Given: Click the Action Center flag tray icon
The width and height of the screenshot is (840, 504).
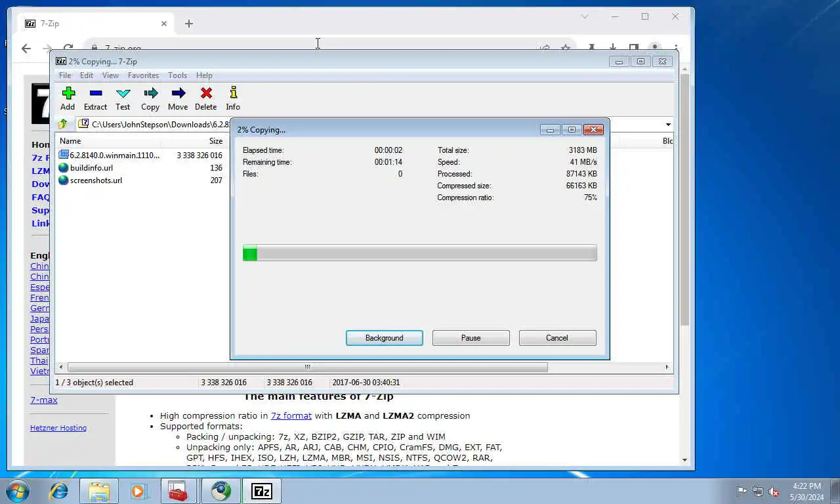Looking at the screenshot, I should click(x=742, y=492).
